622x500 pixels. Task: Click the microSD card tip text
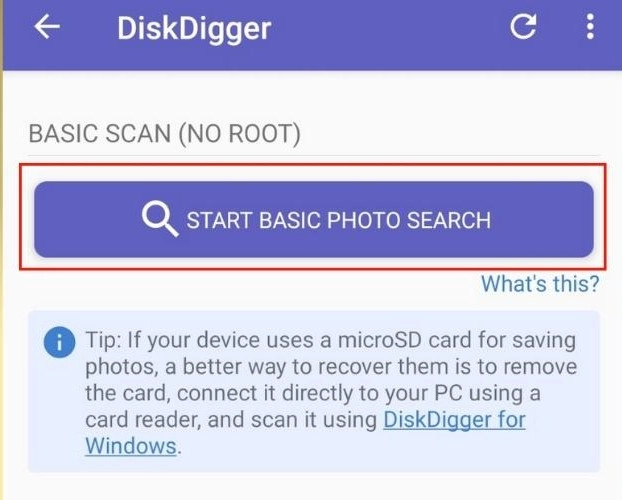(331, 393)
